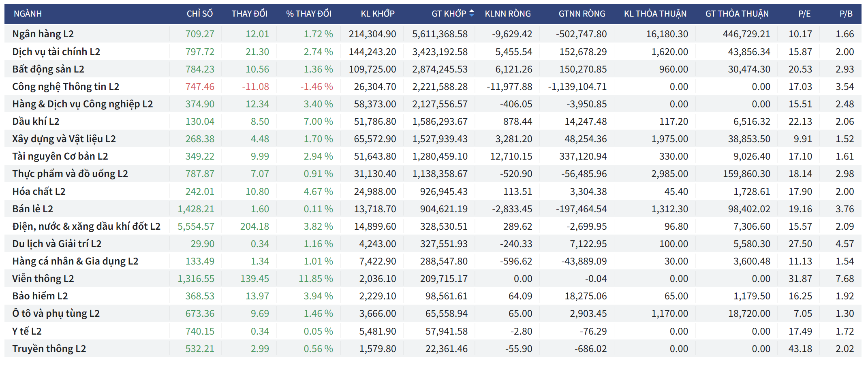Click the KL THỎA THUẬN header
Viewport: 868px width, 365px height.
(655, 14)
